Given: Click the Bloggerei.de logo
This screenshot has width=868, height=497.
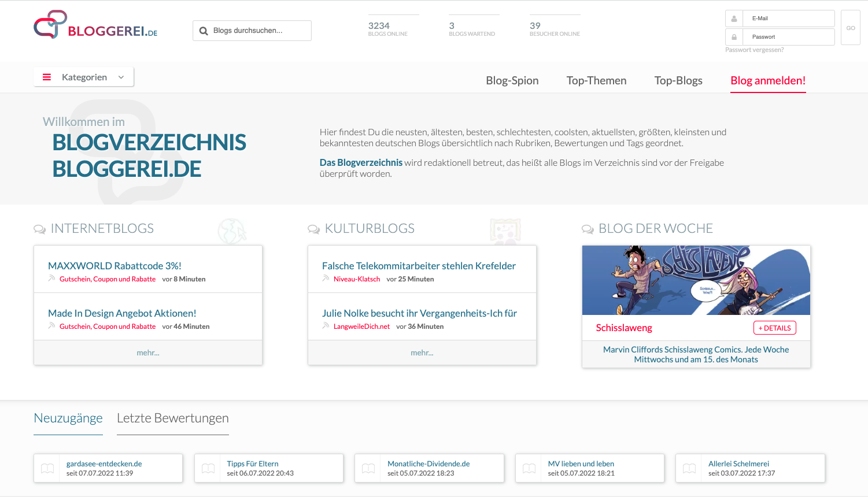Looking at the screenshot, I should point(95,25).
